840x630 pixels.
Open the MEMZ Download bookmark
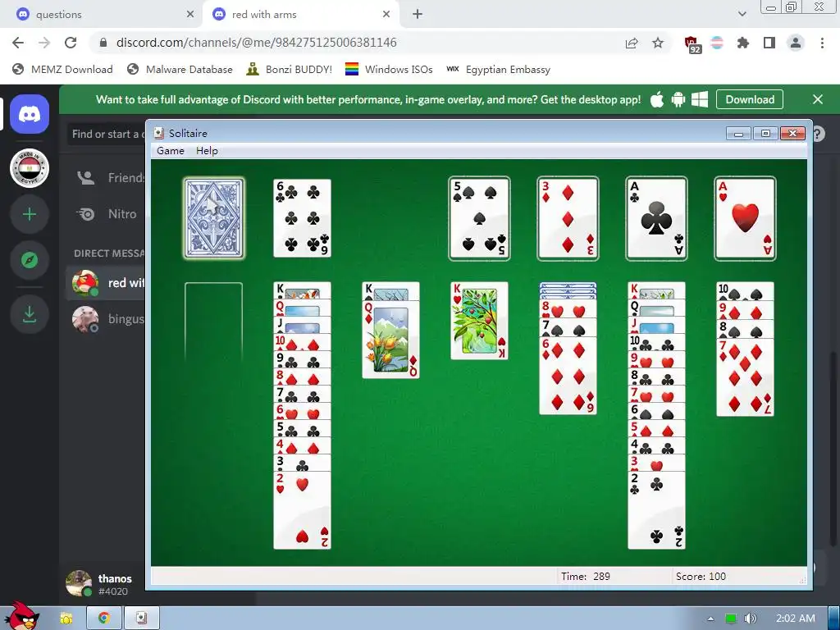point(62,69)
